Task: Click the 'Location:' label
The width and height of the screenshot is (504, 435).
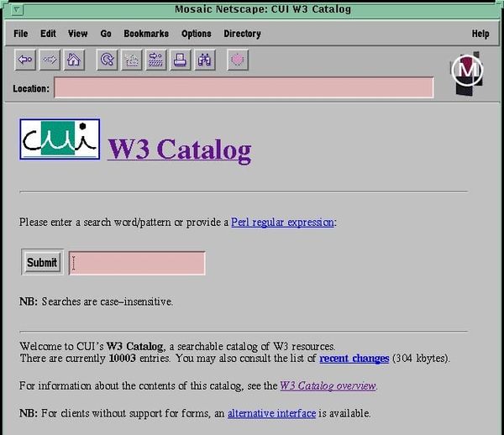Action: click(x=31, y=88)
